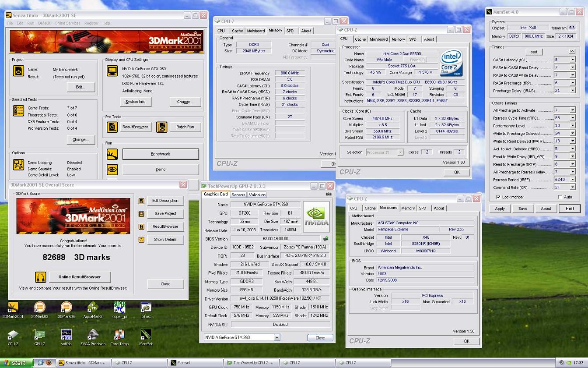The image size is (588, 368).
Task: Click the Benchmark button in 3DMark2001
Action: pyautogui.click(x=161, y=154)
